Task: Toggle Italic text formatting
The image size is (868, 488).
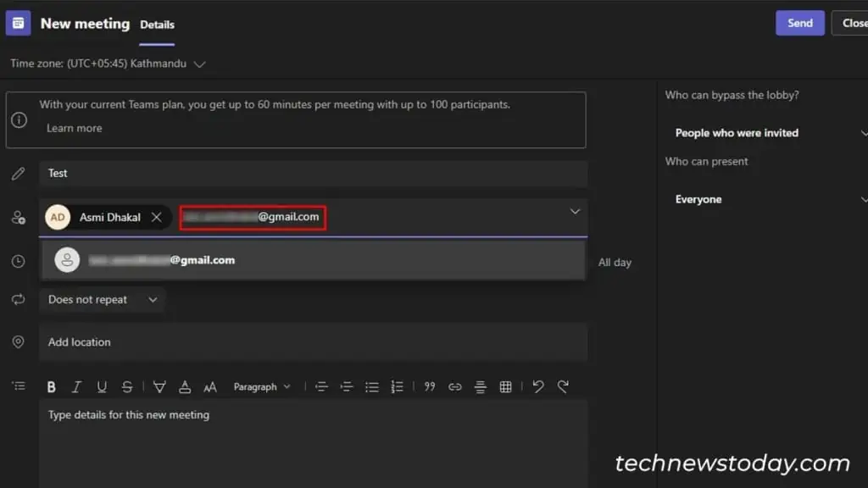Action: click(x=76, y=386)
